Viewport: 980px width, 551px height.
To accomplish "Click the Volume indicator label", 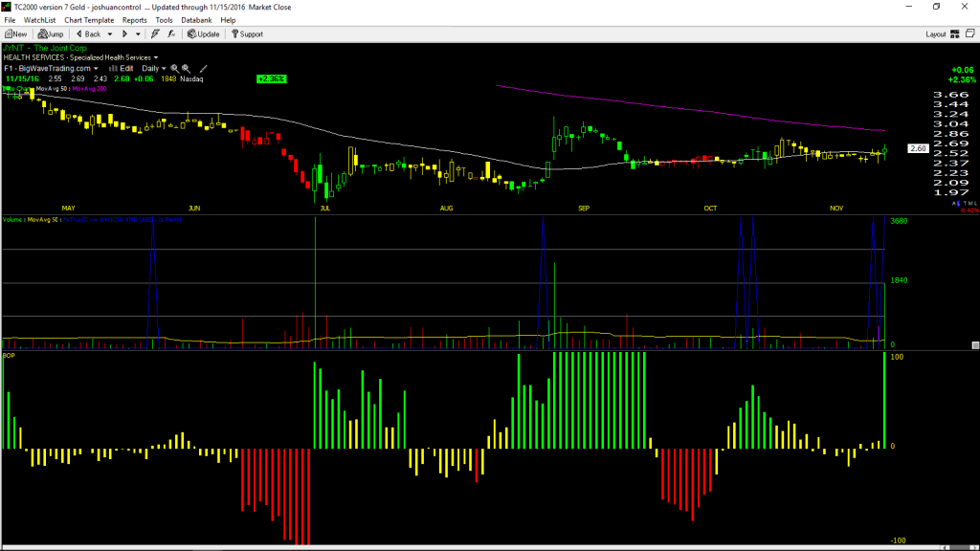I will coord(13,220).
